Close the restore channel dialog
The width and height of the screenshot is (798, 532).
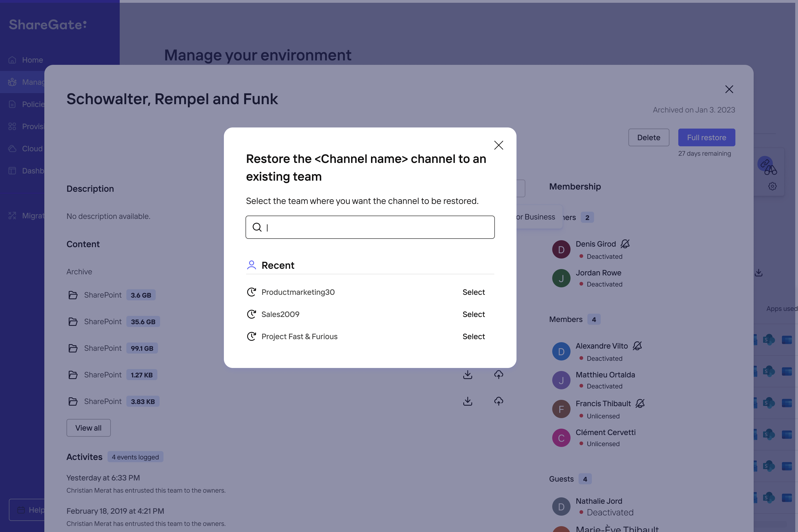[498, 145]
